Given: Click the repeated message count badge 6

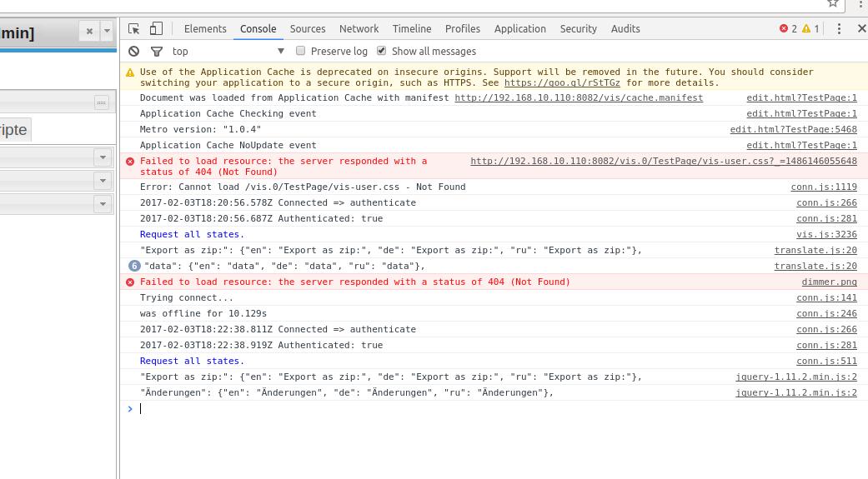Looking at the screenshot, I should click(134, 266).
